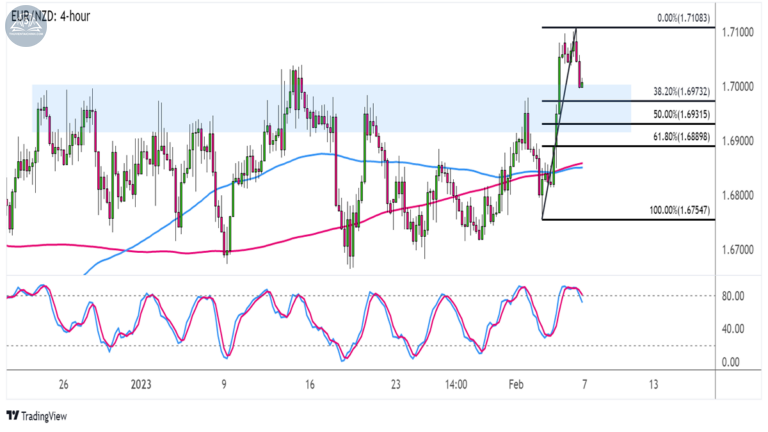768x432 pixels.
Task: Click the 1.69000 price axis label
Action: (738, 141)
